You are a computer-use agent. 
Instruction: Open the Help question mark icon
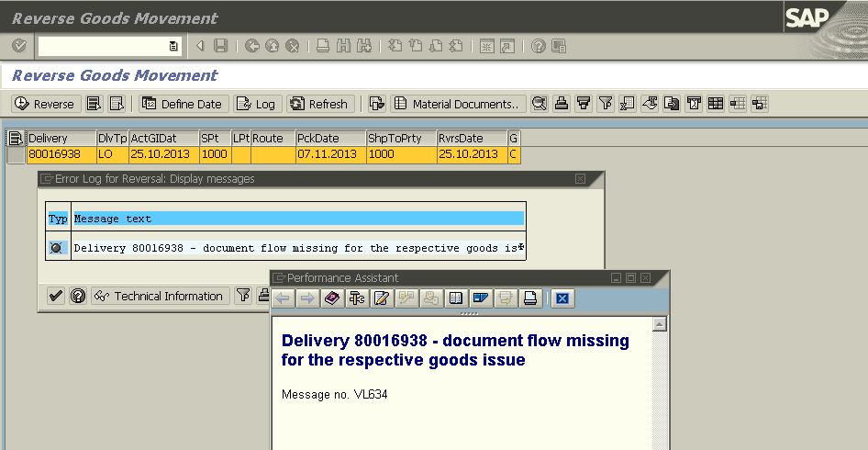[x=538, y=46]
